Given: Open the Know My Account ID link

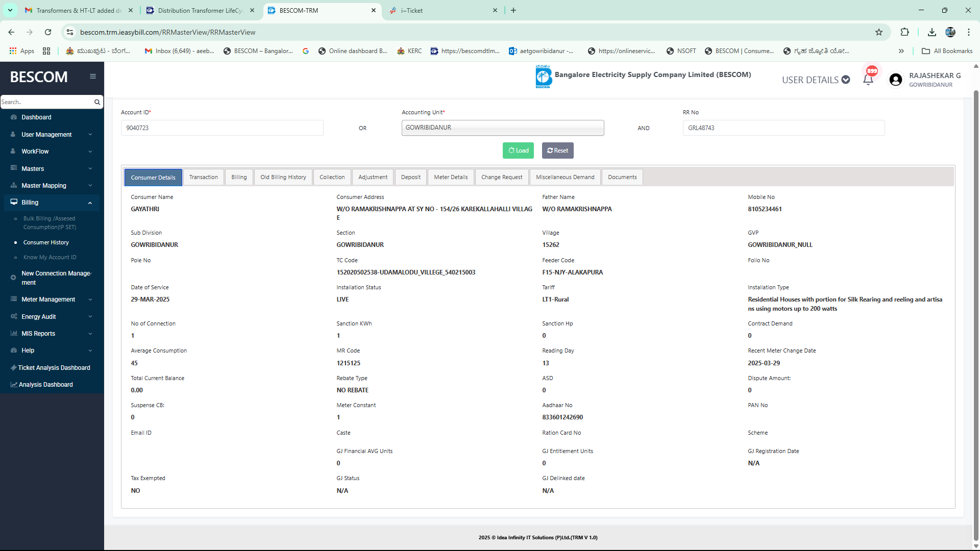Looking at the screenshot, I should [50, 258].
